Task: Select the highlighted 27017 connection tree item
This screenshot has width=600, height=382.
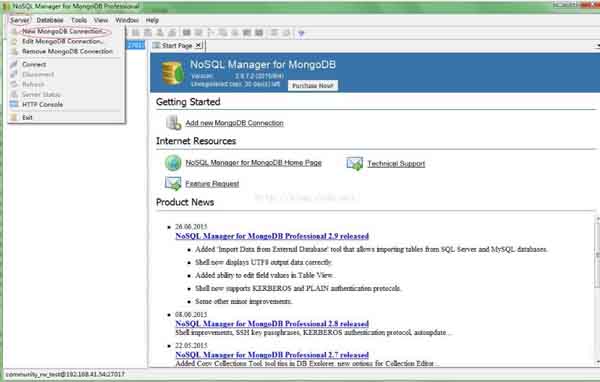Action: pyautogui.click(x=135, y=45)
